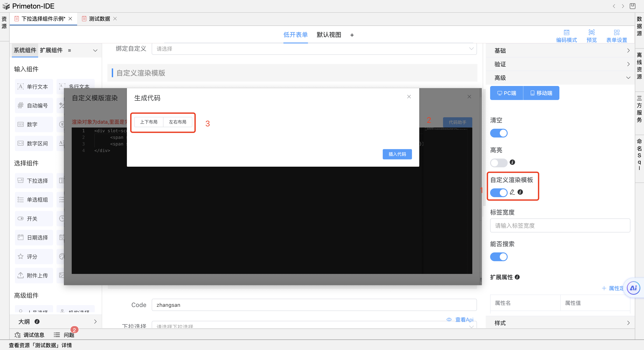This screenshot has width=644, height=350.
Task: Click the floating Ai assistant icon
Action: (633, 288)
